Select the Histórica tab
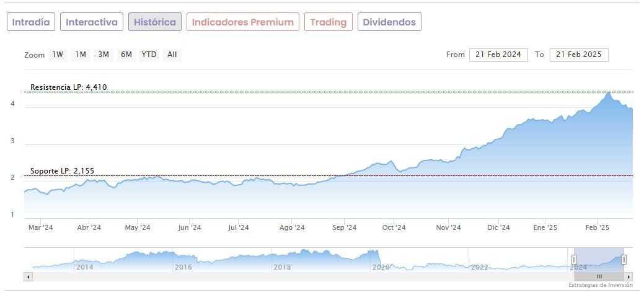This screenshot has width=644, height=295. (x=155, y=22)
